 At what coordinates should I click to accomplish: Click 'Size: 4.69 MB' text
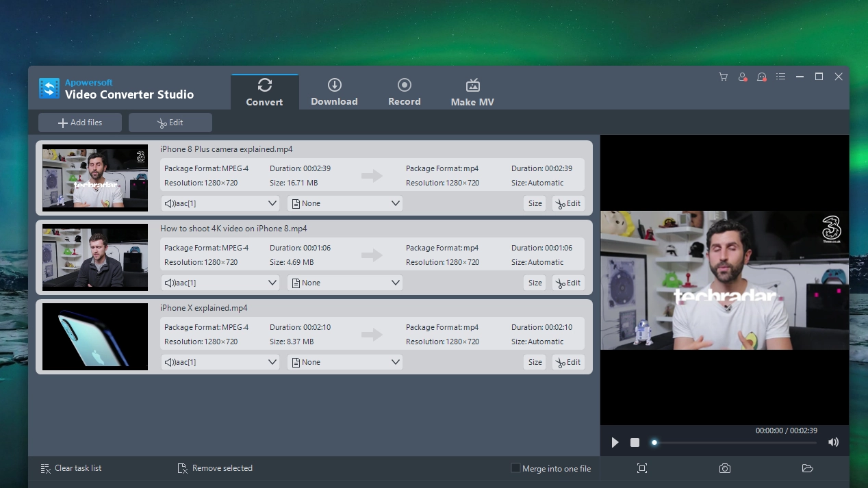[x=292, y=262]
